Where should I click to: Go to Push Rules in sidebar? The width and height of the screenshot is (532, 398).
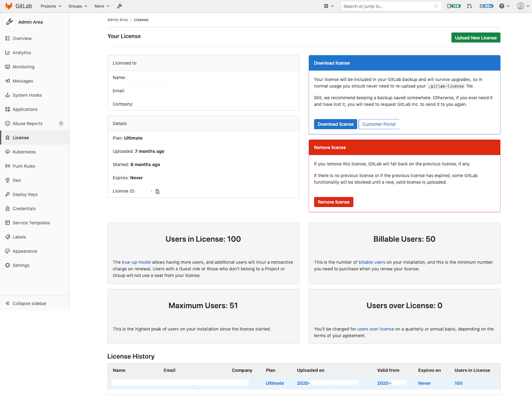point(24,166)
